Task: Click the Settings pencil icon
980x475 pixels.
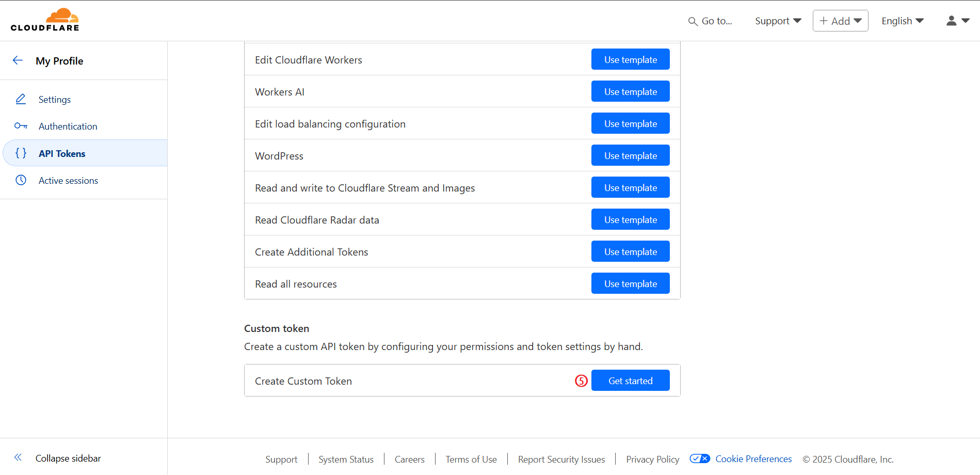Action: click(21, 99)
